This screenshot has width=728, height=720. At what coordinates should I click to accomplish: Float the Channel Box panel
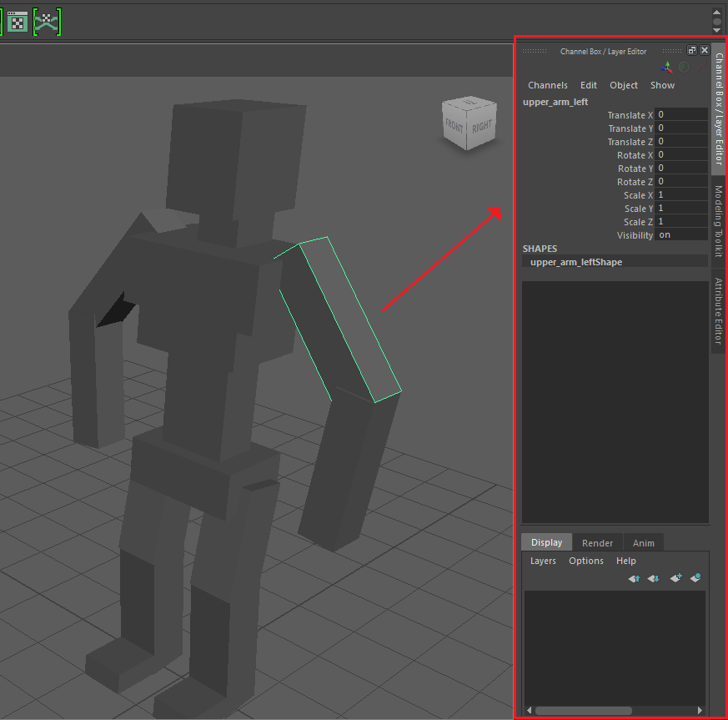click(692, 51)
